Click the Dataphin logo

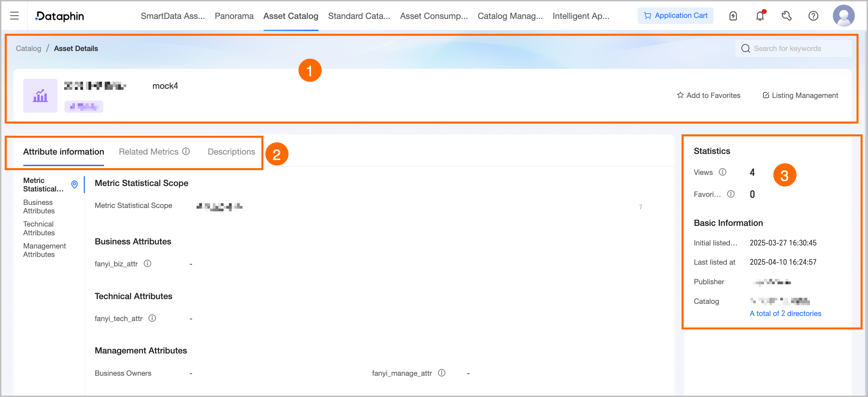coord(59,16)
